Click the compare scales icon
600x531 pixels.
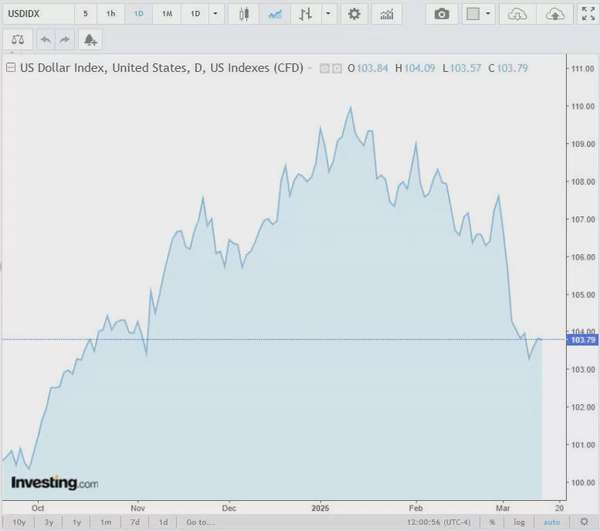[18, 39]
